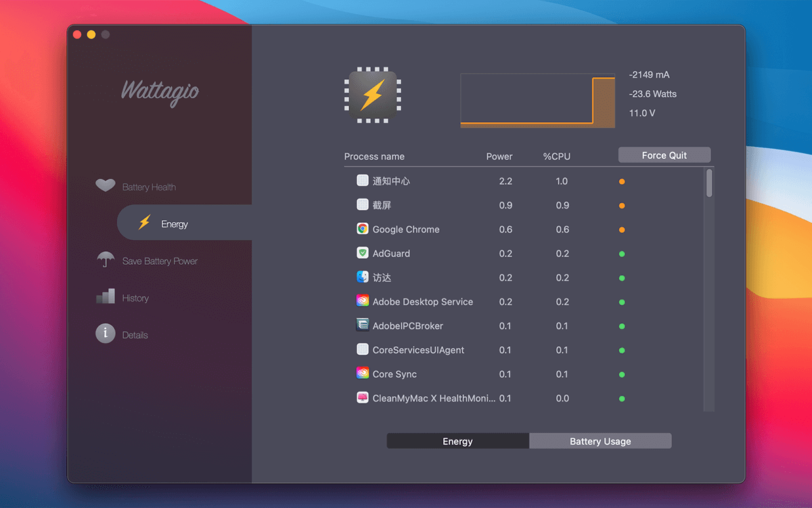Minimize the Wattagio window with yellow button
Screen dimensions: 812x508
pos(91,35)
